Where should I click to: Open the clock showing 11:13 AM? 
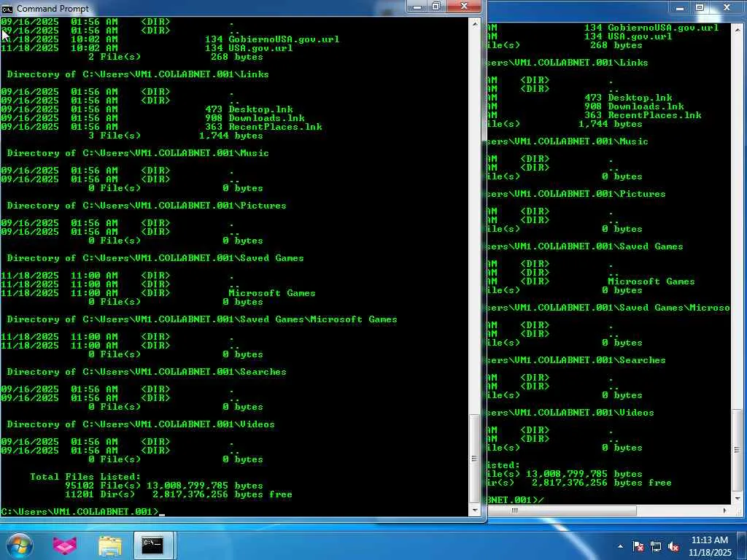tap(709, 540)
